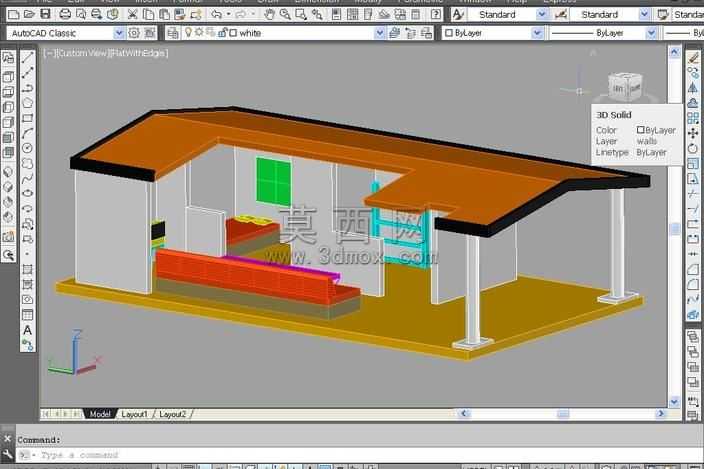Select the Rotate modify tool
This screenshot has width=704, height=469.
tap(693, 148)
